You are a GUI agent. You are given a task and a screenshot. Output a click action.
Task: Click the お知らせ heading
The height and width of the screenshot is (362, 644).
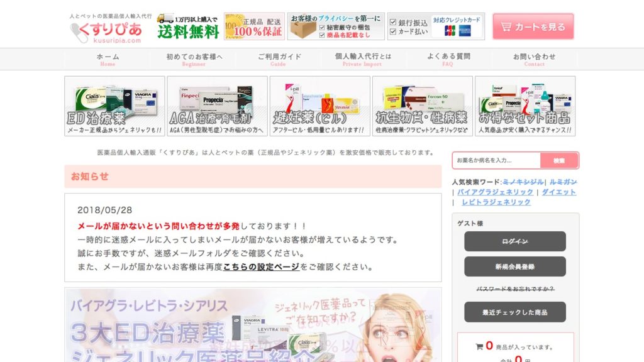pos(89,177)
